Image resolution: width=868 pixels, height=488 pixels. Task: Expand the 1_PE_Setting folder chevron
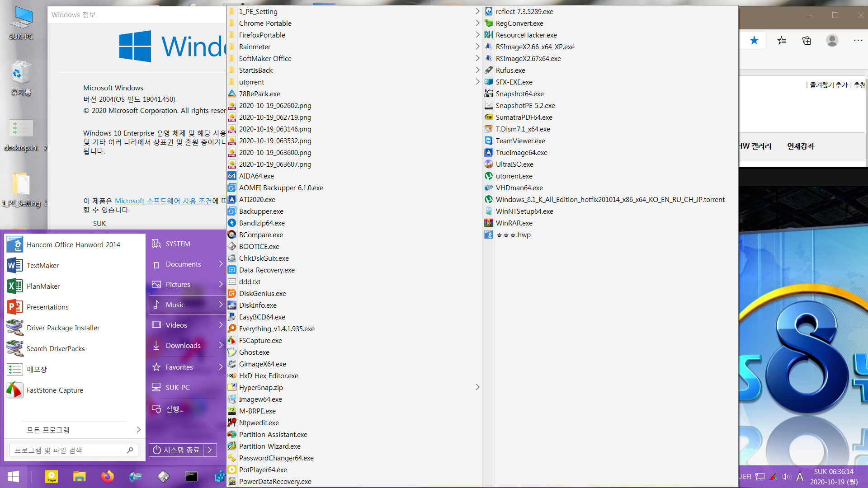pos(477,11)
